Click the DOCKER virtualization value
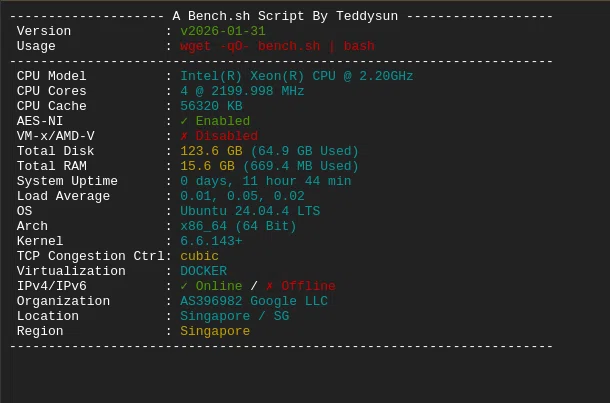Viewport: 610px width, 403px height. tap(203, 271)
